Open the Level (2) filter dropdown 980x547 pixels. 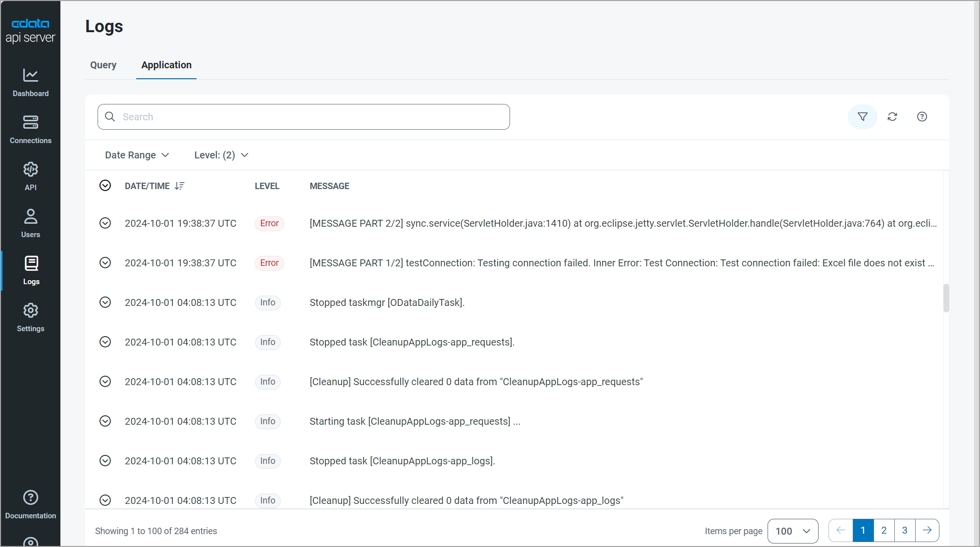click(x=221, y=155)
